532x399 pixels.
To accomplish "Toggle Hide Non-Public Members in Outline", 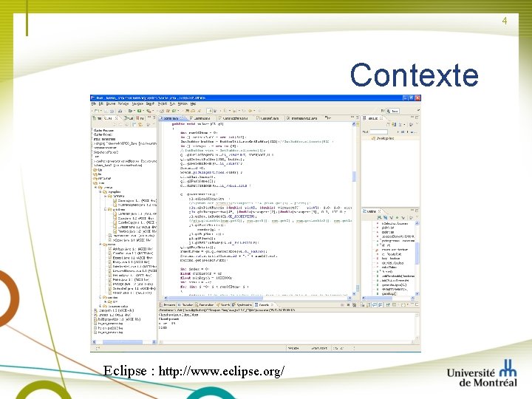I will pos(398,217).
